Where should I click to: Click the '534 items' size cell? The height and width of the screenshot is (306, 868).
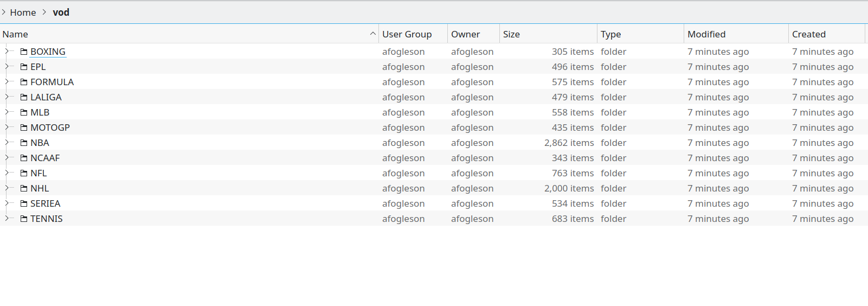click(x=573, y=203)
